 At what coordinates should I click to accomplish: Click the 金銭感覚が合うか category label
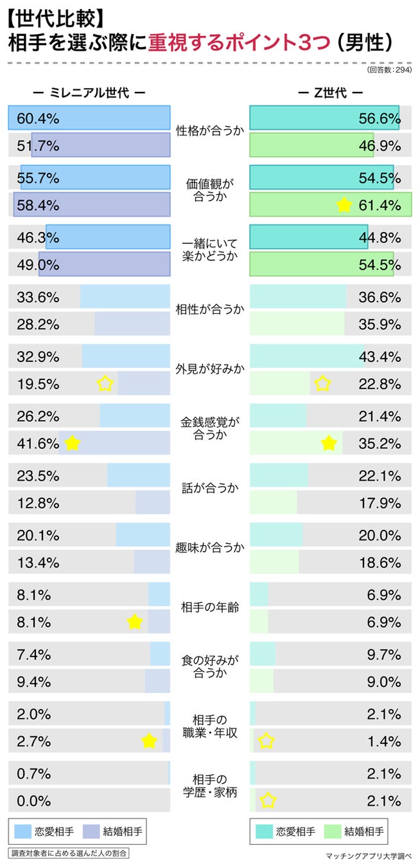210,429
